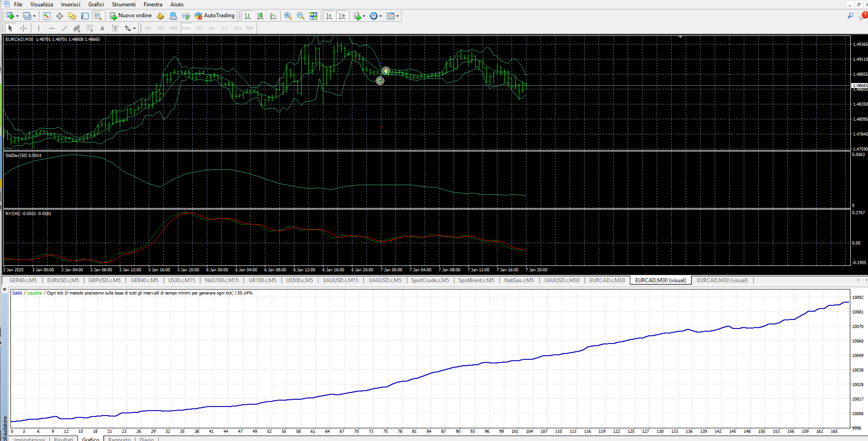The width and height of the screenshot is (868, 441).
Task: Click the Nuovo ordine button
Action: tap(131, 16)
